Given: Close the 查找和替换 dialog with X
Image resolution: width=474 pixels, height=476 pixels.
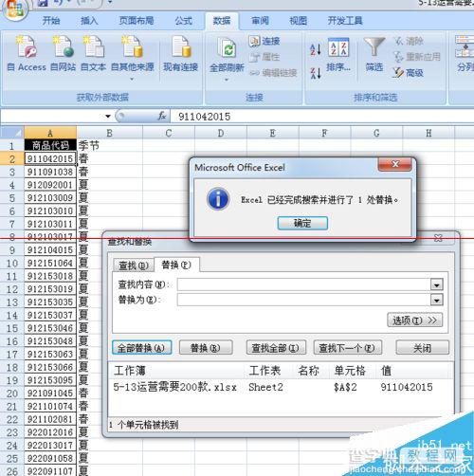Looking at the screenshot, I should click(438, 238).
